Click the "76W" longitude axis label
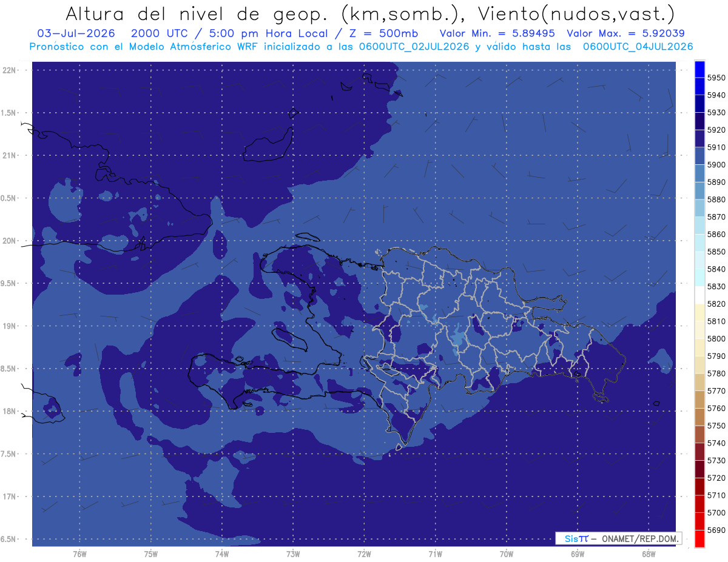The height and width of the screenshot is (562, 728). pyautogui.click(x=79, y=555)
